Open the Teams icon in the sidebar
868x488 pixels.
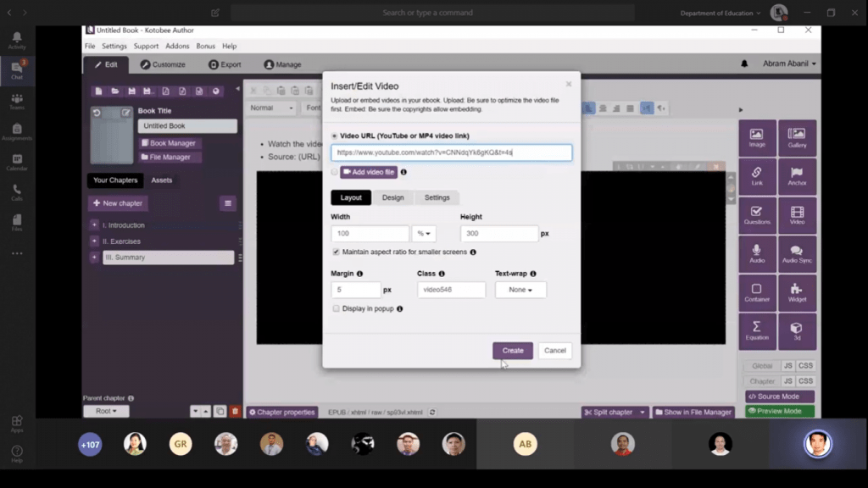click(17, 102)
